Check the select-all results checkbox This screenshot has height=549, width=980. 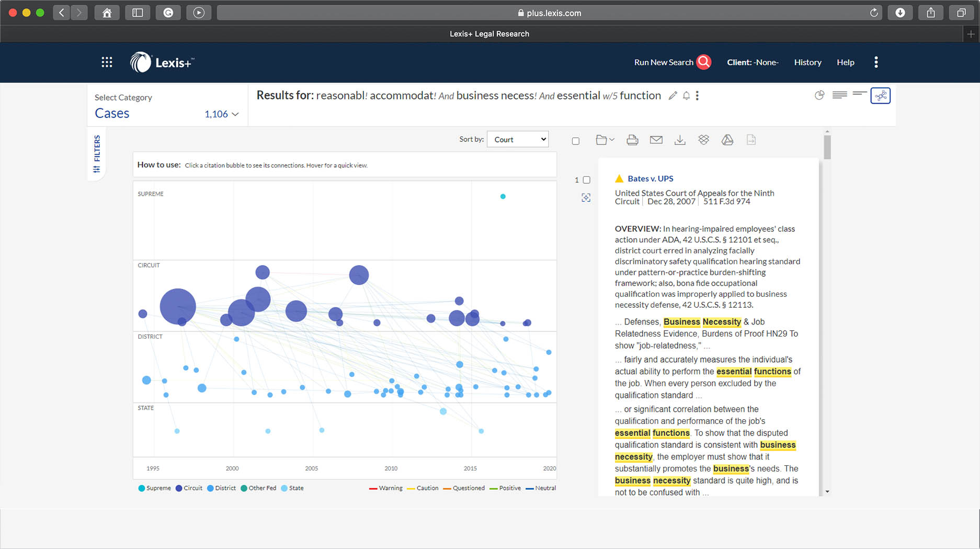[575, 140]
